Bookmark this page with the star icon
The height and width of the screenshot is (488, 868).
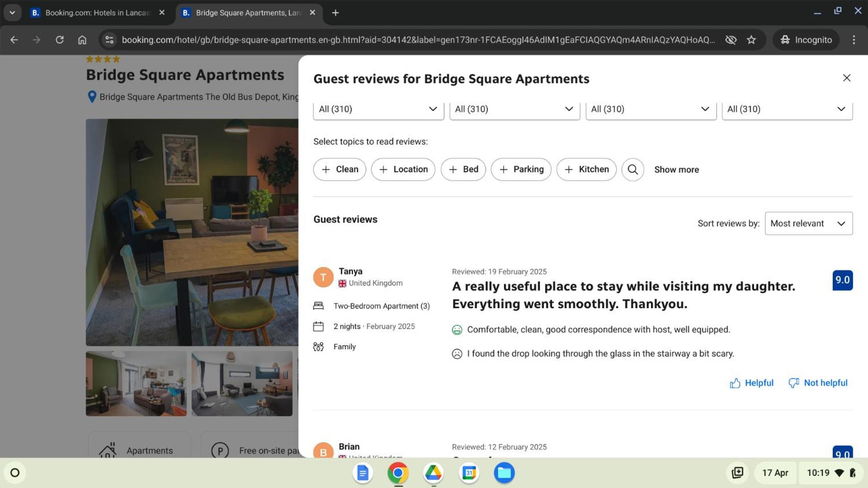point(751,40)
